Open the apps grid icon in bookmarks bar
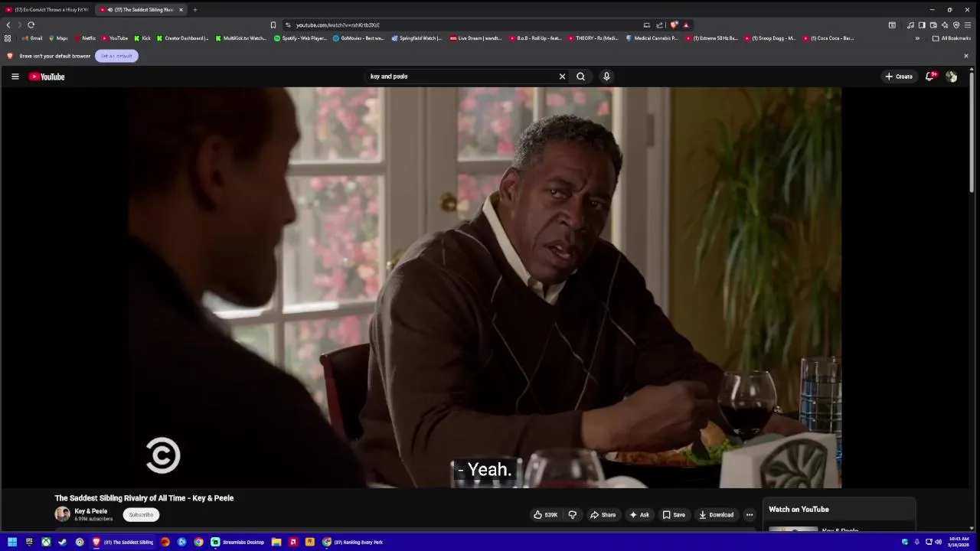980x551 pixels. coord(8,38)
